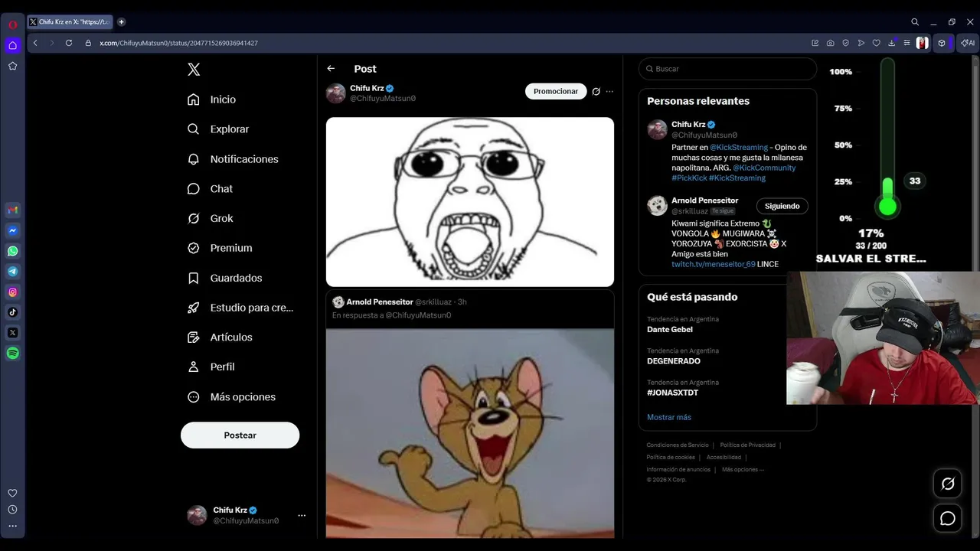The image size is (980, 551).
Task: Open Artículos in the sidebar
Action: click(220, 337)
